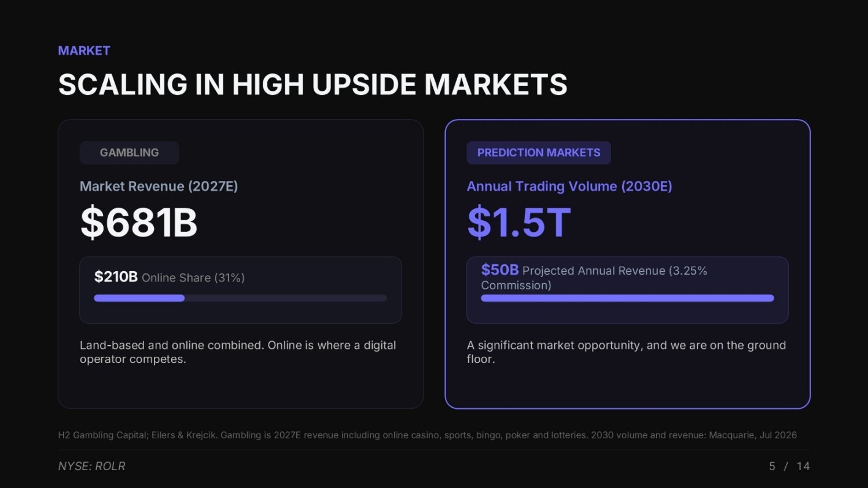Select the 'A significant market opportunity' description

(x=627, y=352)
